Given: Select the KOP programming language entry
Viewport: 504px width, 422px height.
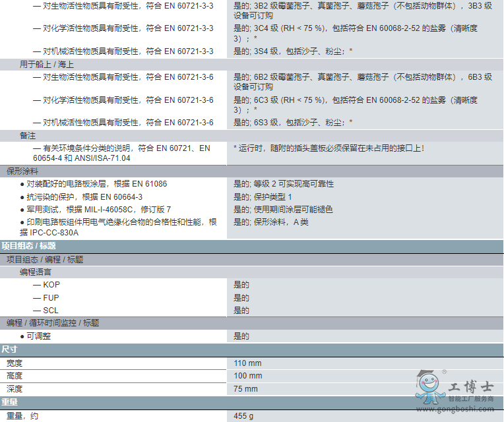Looking at the screenshot, I should [x=51, y=285].
